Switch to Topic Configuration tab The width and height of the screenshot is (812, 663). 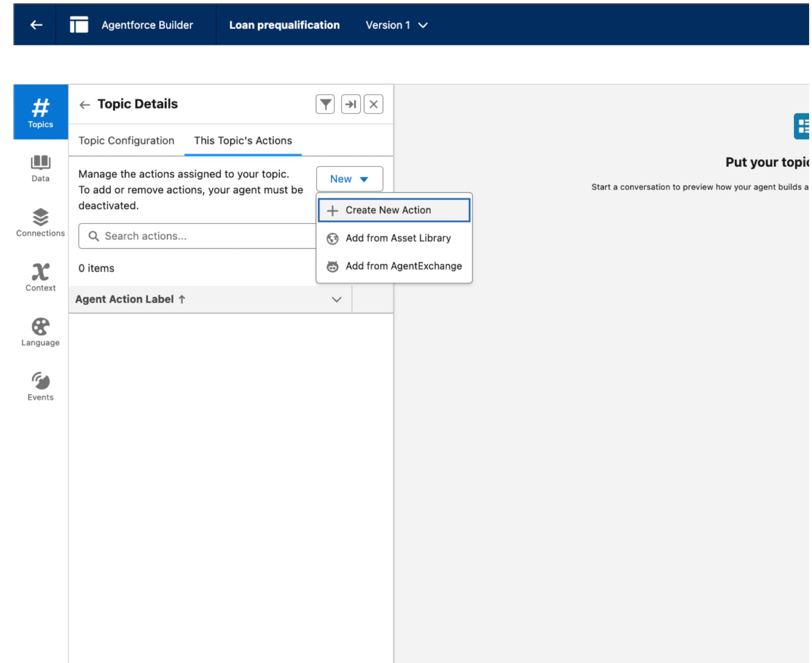click(x=126, y=141)
